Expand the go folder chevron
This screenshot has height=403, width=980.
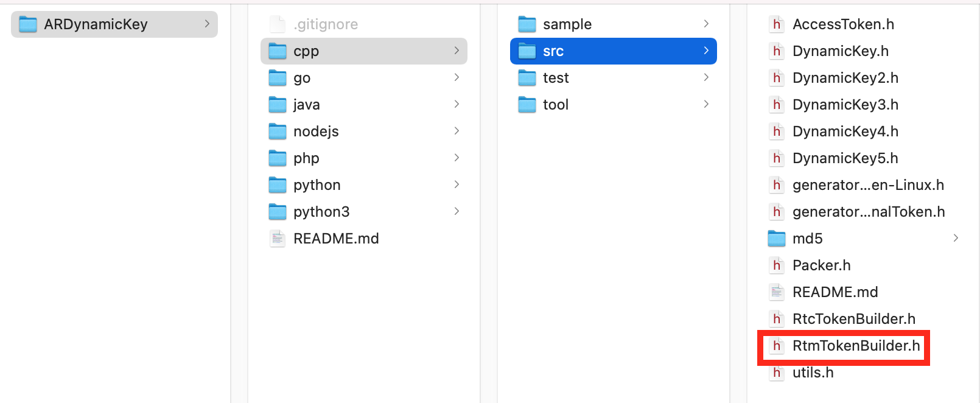click(457, 77)
